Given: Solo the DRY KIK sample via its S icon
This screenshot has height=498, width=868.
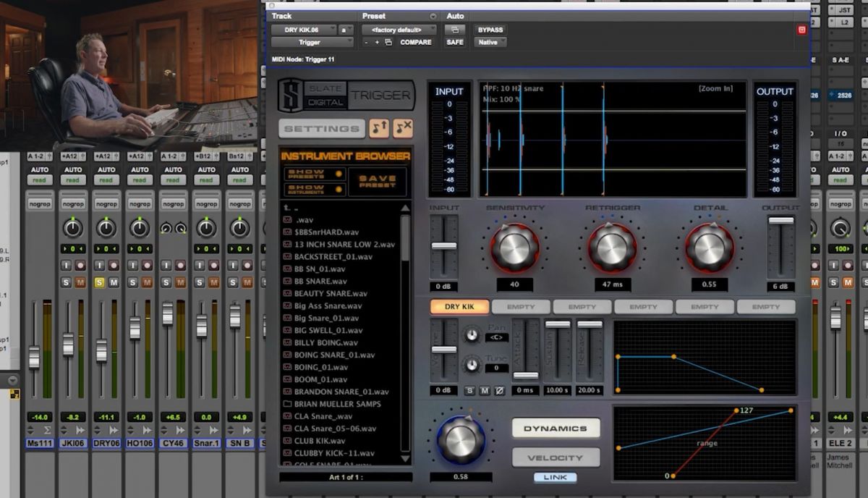Looking at the screenshot, I should pyautogui.click(x=467, y=389).
